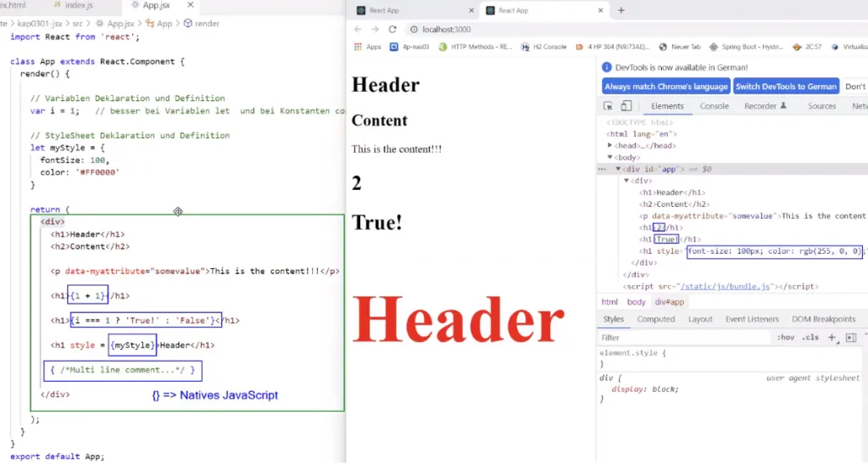
Task: Show the computed styles sidebar pane
Action: tap(851, 337)
